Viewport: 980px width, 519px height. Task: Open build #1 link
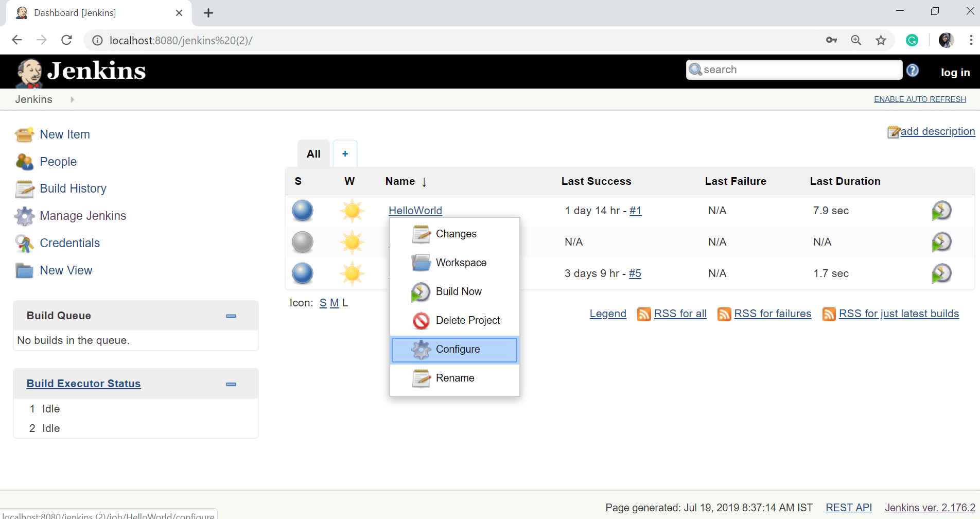tap(635, 211)
